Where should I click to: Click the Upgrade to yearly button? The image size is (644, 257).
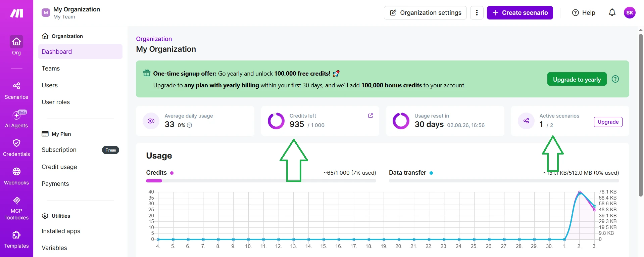click(577, 79)
